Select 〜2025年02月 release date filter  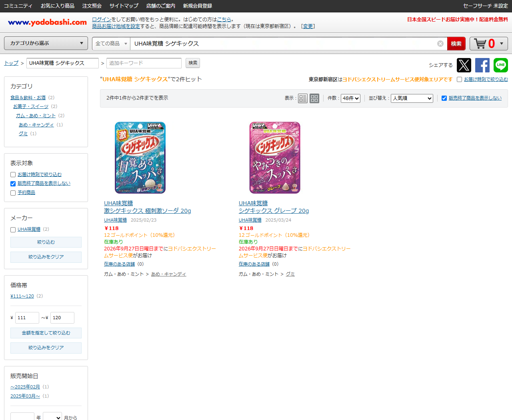point(25,387)
